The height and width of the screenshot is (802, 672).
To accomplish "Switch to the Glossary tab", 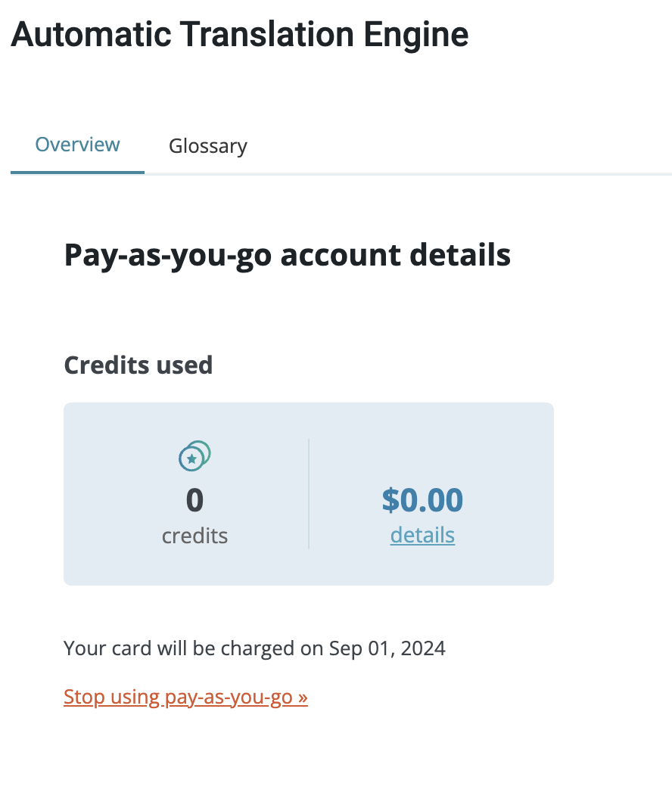I will pyautogui.click(x=208, y=146).
